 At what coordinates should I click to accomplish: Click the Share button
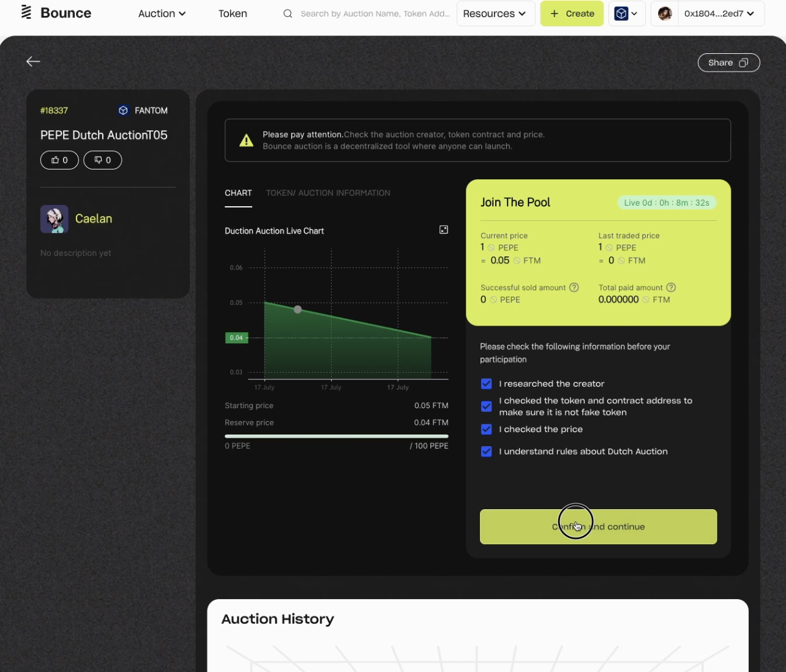728,62
